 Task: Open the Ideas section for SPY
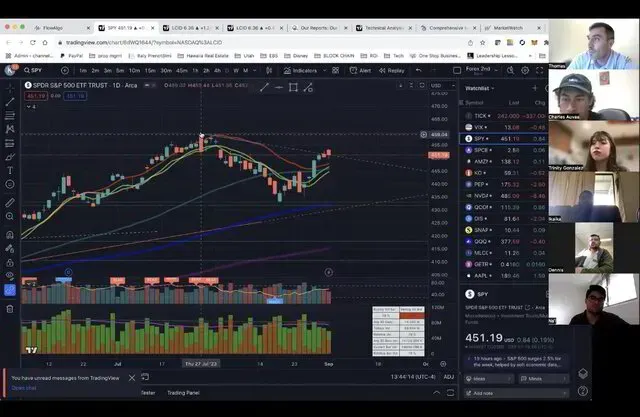(x=489, y=379)
